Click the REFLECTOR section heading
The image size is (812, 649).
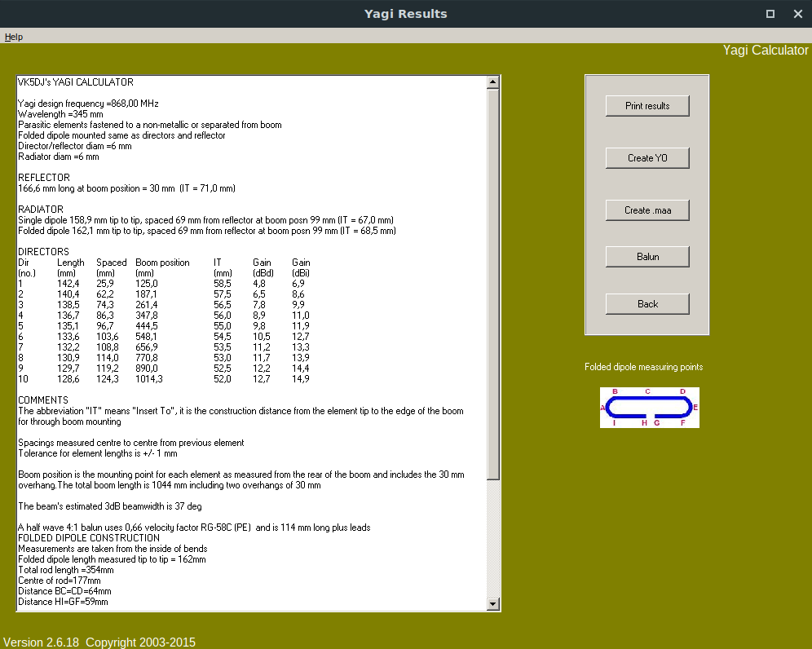[x=44, y=178]
